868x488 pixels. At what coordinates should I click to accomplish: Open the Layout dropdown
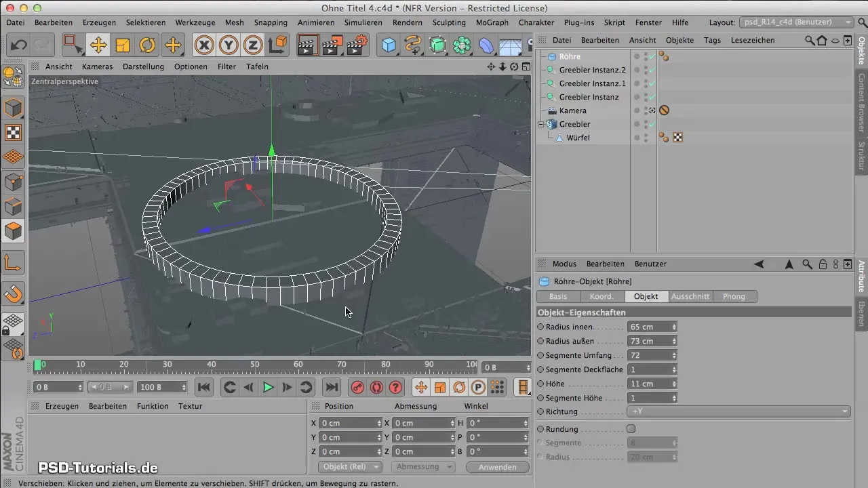click(x=796, y=22)
